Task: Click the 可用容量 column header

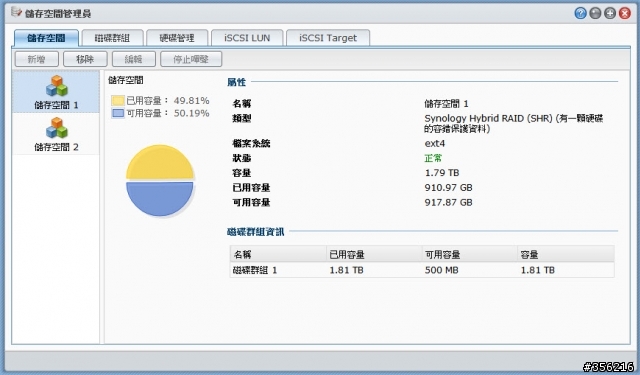Action: [x=469, y=254]
